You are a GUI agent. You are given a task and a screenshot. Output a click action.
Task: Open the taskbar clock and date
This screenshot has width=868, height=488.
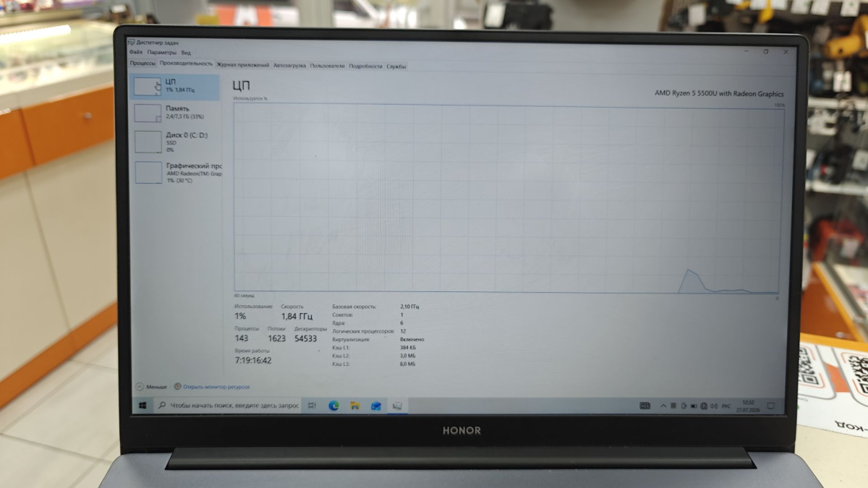coord(749,406)
